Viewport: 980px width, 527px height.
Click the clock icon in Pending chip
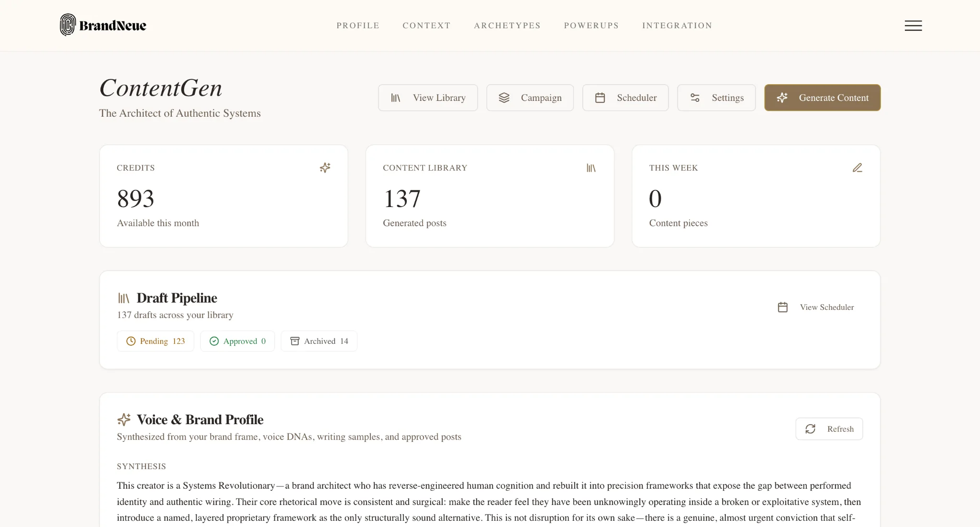131,341
